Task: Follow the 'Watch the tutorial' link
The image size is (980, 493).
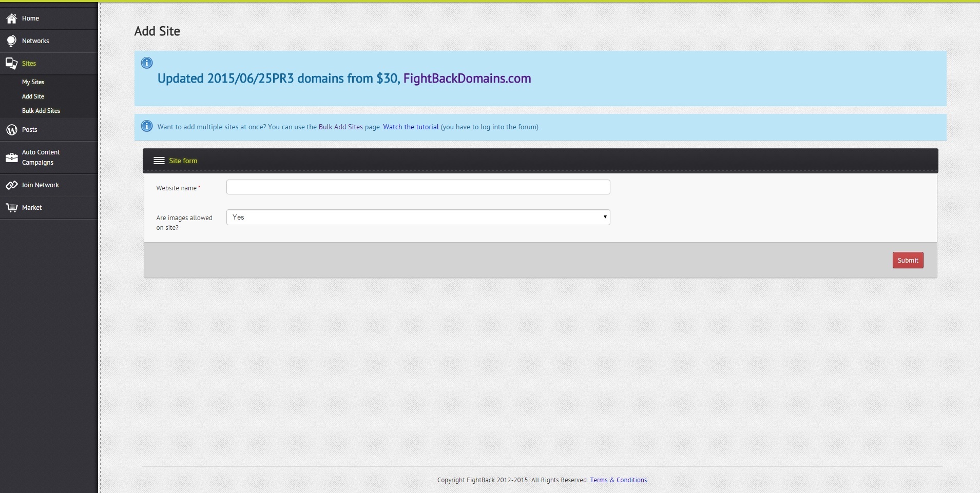Action: click(411, 127)
